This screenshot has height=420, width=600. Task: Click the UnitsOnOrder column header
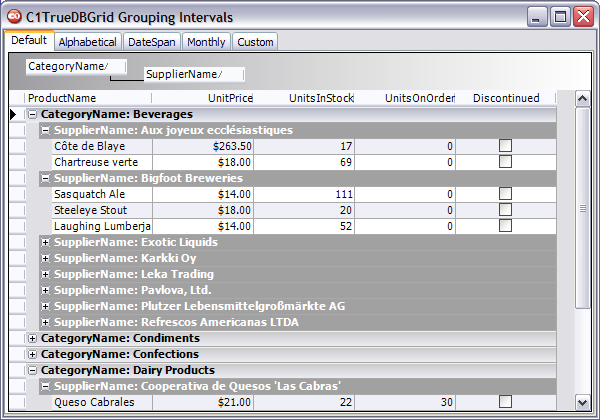pyautogui.click(x=405, y=98)
